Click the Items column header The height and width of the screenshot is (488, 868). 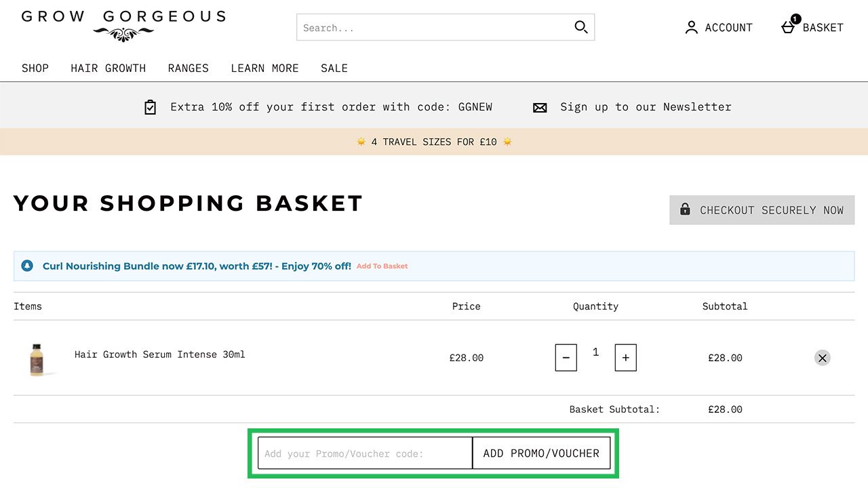point(28,306)
